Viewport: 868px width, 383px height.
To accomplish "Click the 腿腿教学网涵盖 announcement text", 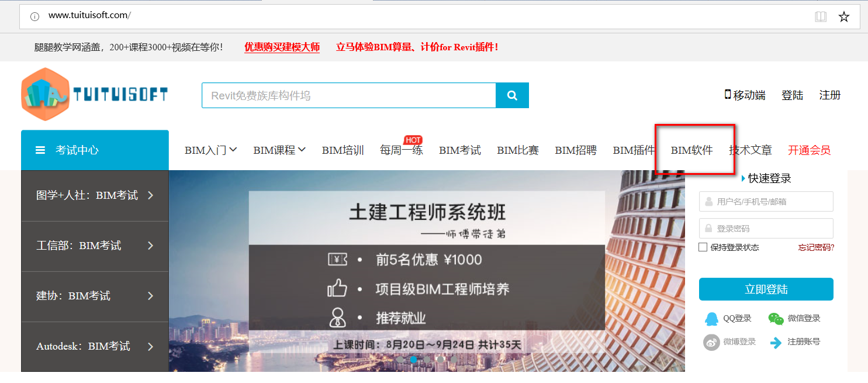I will [128, 47].
